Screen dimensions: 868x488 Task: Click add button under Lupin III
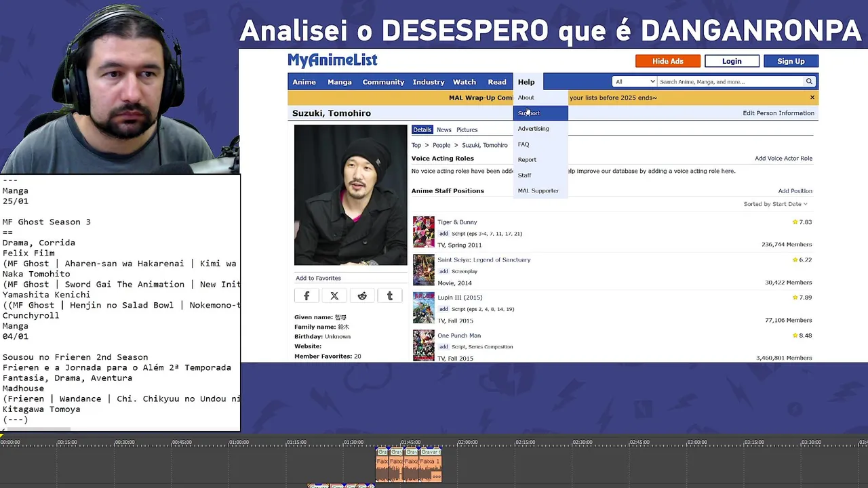pos(443,309)
